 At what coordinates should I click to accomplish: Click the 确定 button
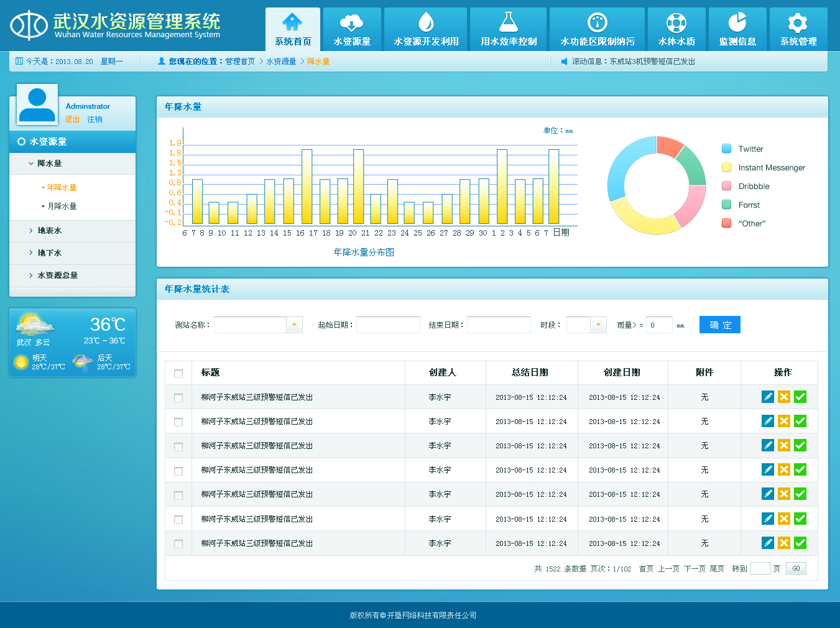point(720,325)
